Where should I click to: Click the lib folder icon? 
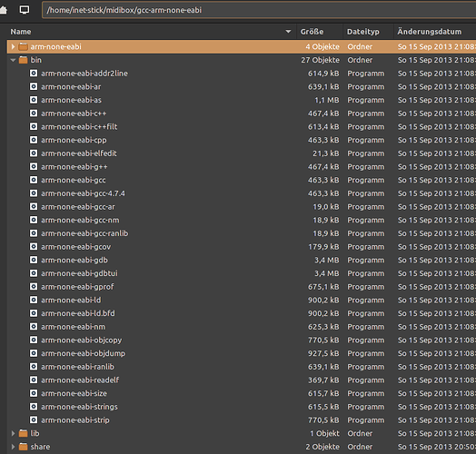pos(23,433)
